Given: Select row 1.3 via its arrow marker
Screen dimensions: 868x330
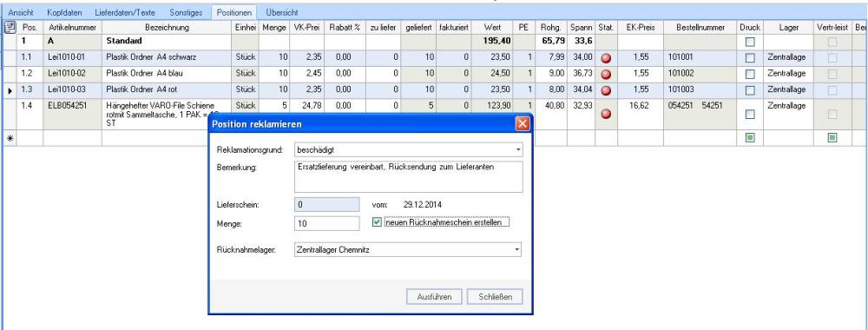Looking at the screenshot, I should coord(10,90).
